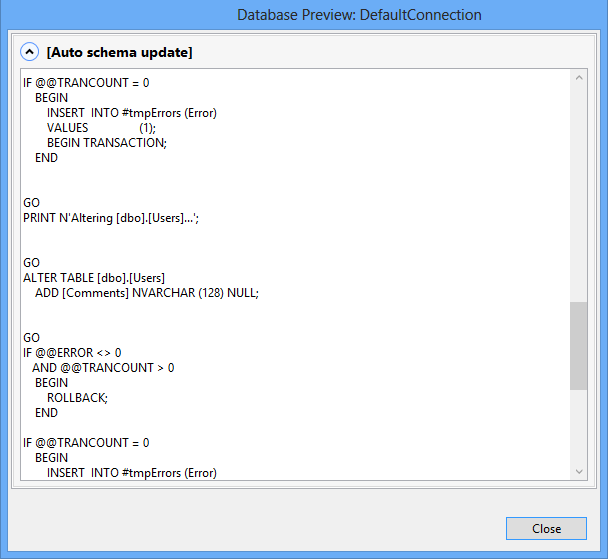Click the vertical scrollbar thumb
608x559 pixels.
pos(578,346)
